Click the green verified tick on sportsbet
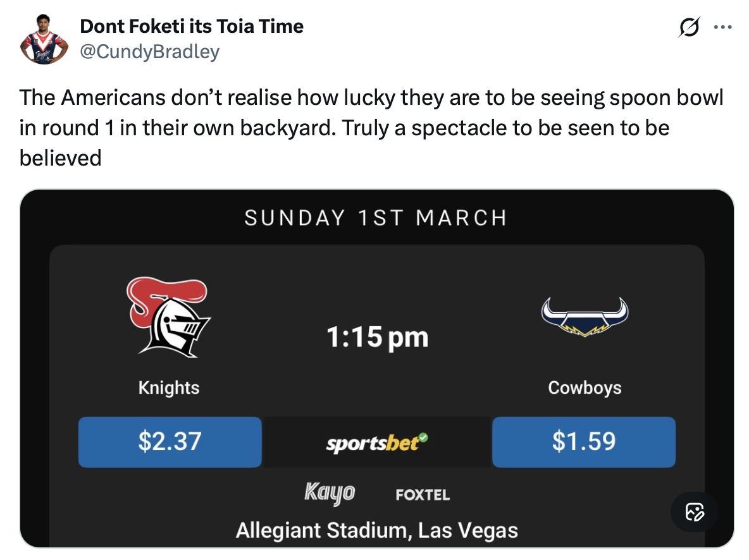Image resolution: width=749 pixels, height=560 pixels. pyautogui.click(x=423, y=437)
